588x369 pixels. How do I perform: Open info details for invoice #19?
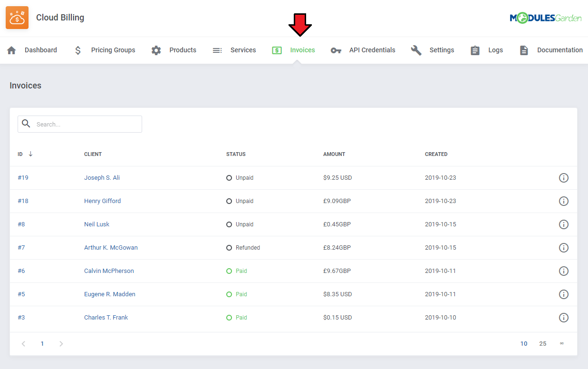(x=564, y=178)
